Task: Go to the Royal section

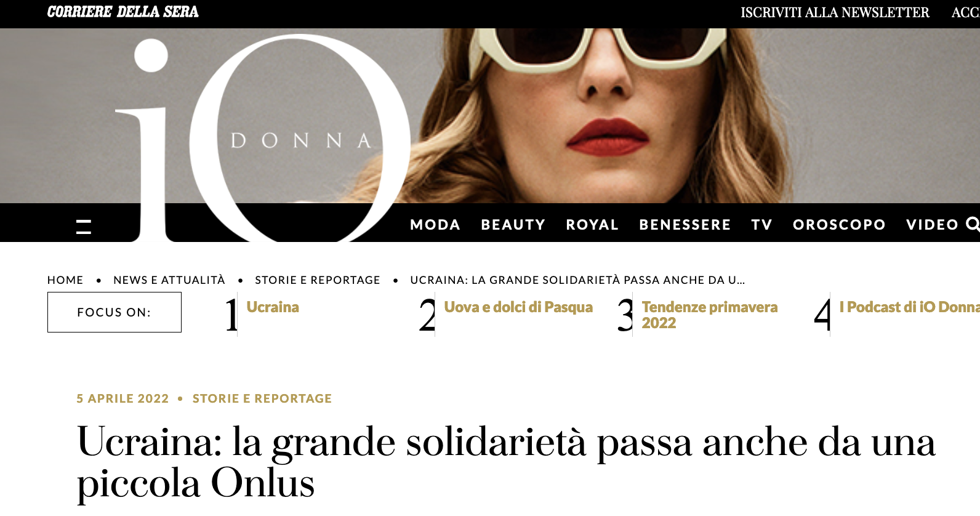Action: [x=592, y=225]
